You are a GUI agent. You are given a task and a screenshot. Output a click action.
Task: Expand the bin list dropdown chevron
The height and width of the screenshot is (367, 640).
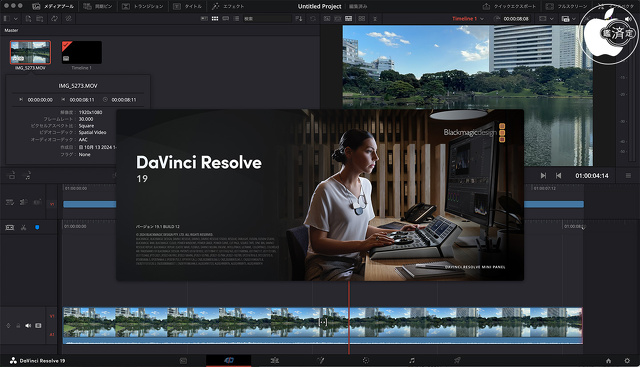(x=16, y=19)
